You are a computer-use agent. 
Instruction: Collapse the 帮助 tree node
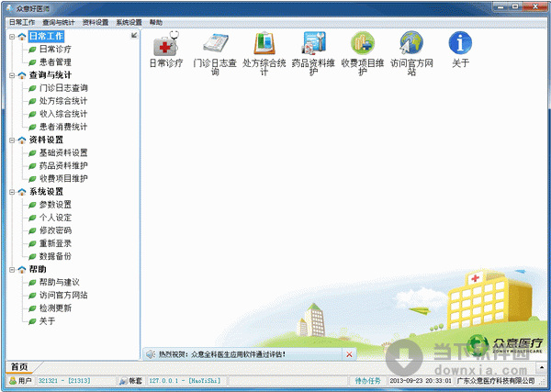tap(12, 269)
